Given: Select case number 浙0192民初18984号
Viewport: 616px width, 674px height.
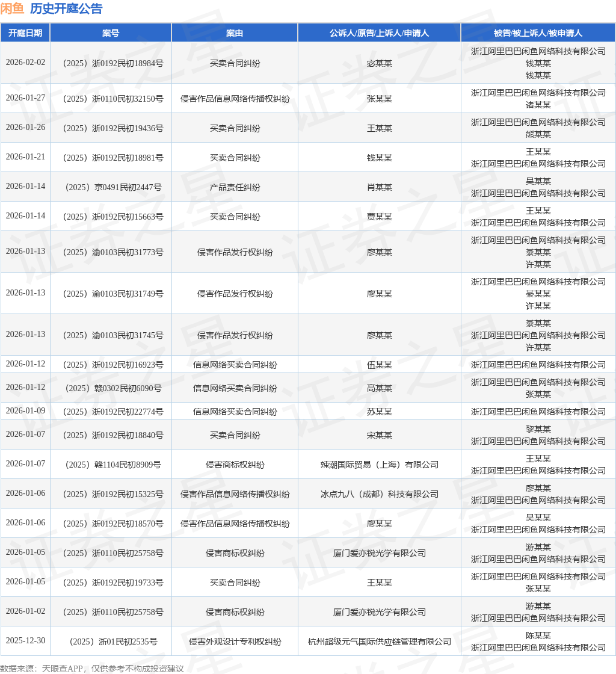Looking at the screenshot, I should [113, 63].
